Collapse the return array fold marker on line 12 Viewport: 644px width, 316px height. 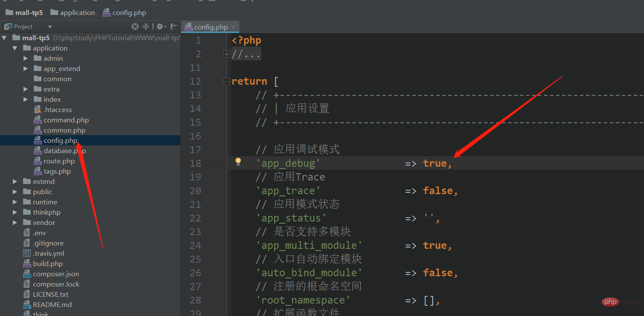[x=227, y=82]
